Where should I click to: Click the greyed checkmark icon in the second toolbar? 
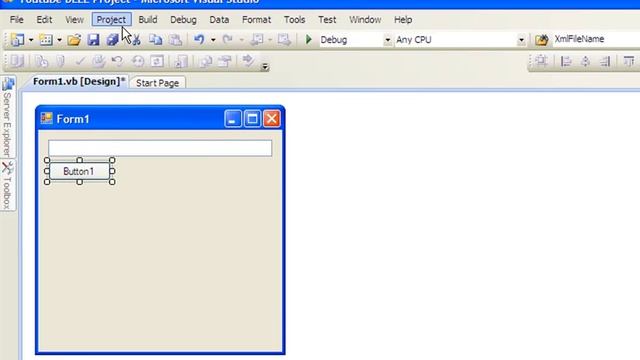pyautogui.click(x=80, y=61)
